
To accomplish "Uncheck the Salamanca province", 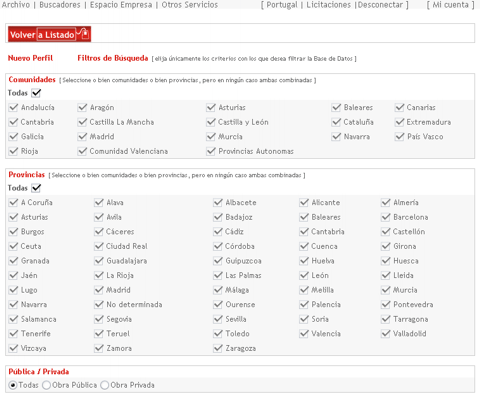I will (13, 319).
